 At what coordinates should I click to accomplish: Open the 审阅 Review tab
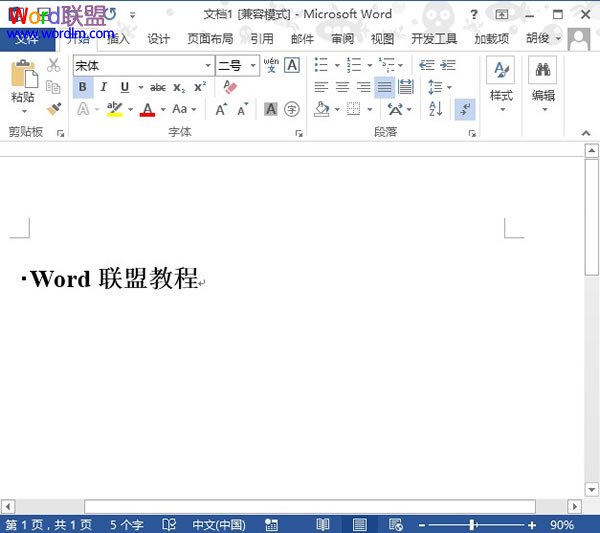point(342,39)
